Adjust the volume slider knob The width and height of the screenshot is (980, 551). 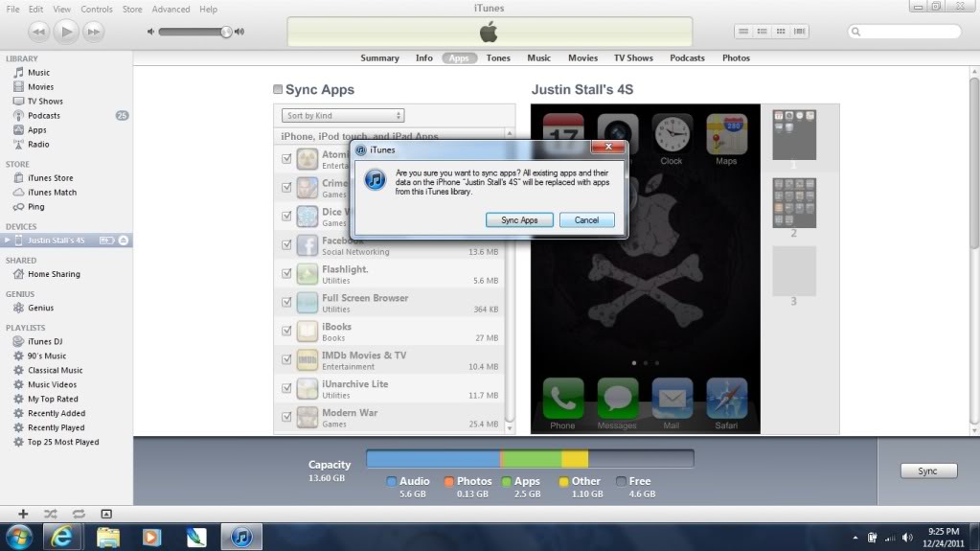(x=226, y=32)
